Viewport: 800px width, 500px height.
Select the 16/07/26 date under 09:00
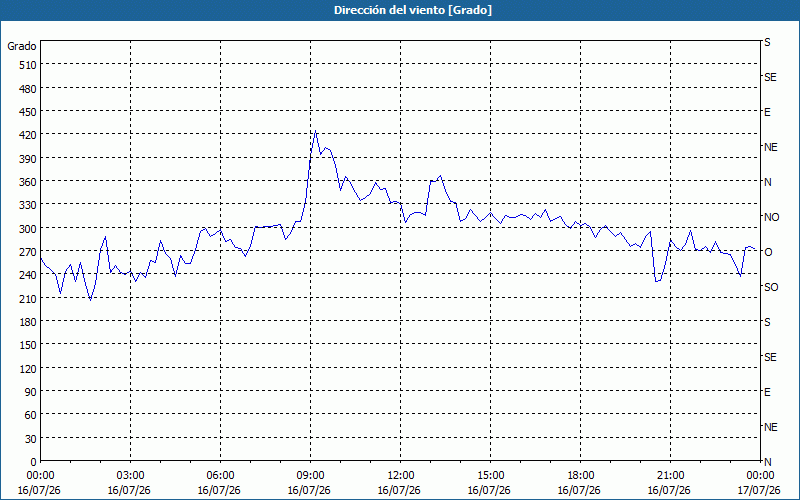(x=309, y=490)
